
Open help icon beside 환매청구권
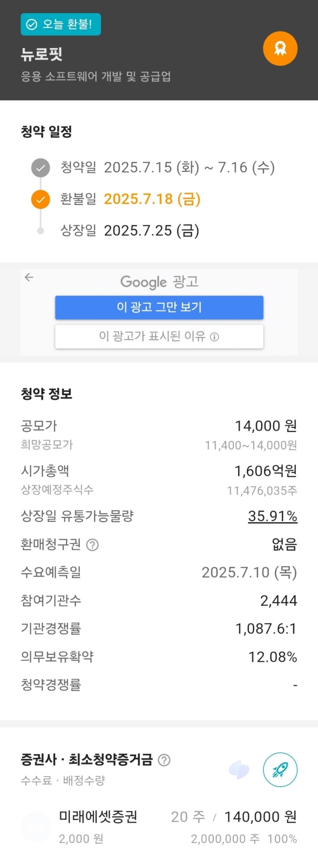[x=92, y=545]
